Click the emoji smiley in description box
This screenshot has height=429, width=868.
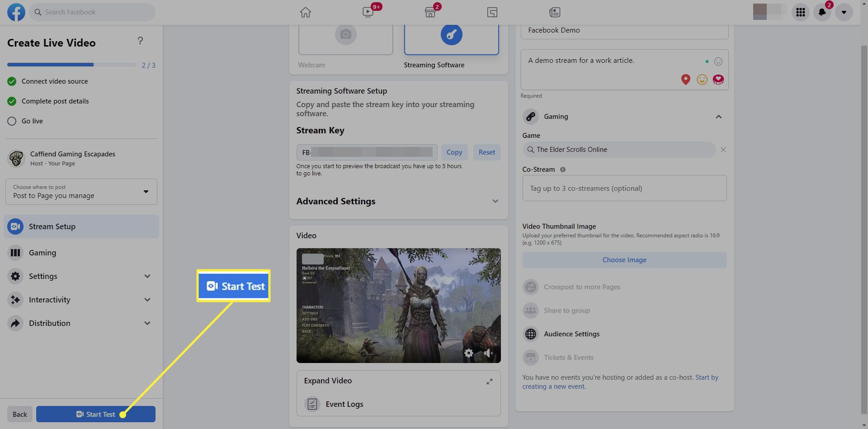[x=718, y=61]
